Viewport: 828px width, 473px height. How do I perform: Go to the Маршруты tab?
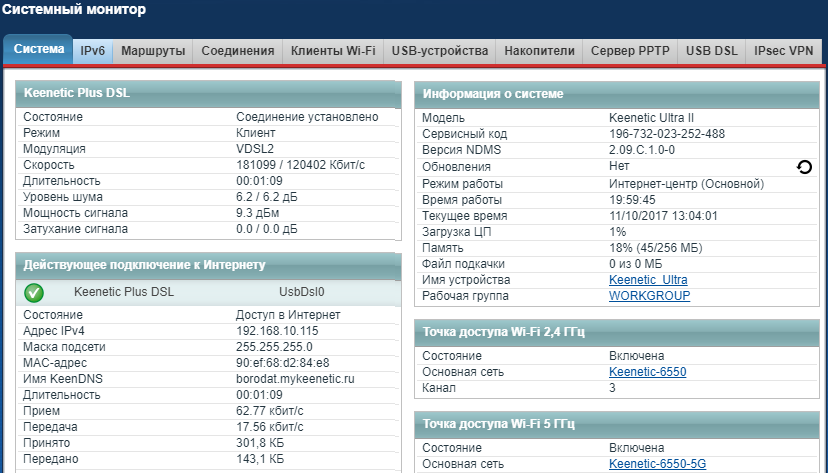(152, 50)
